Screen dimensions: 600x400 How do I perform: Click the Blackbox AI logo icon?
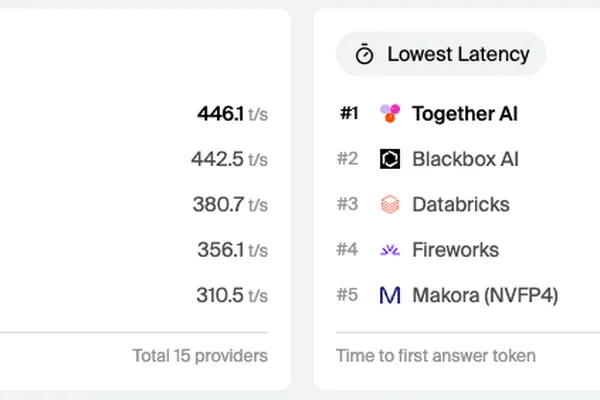click(x=390, y=159)
